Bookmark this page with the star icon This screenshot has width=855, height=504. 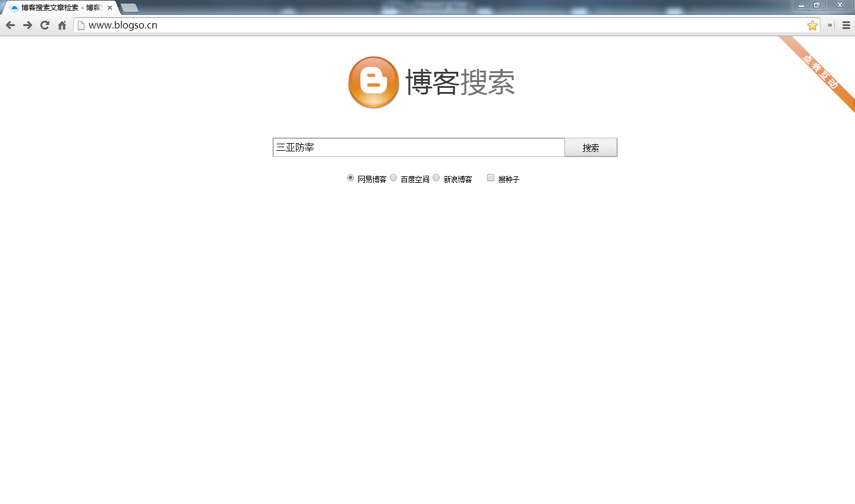click(812, 25)
